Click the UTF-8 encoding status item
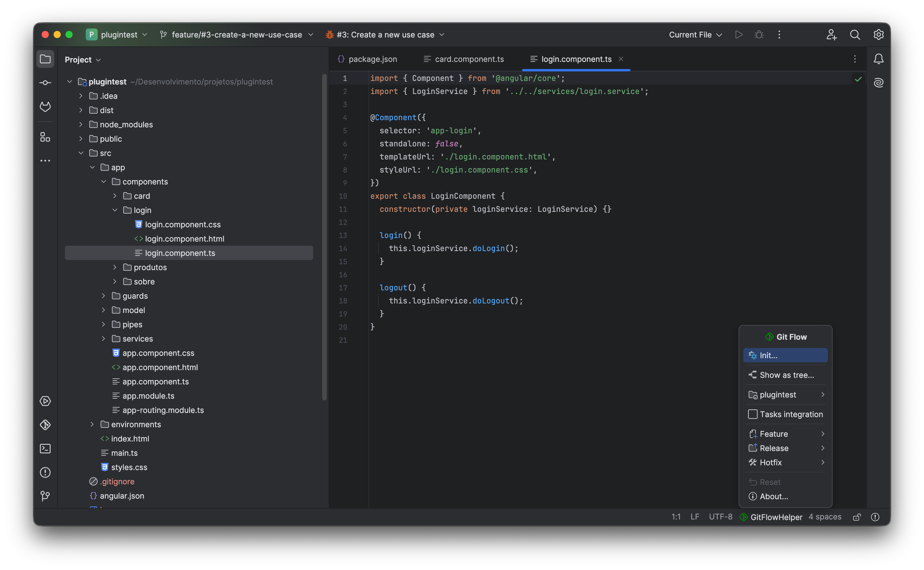The width and height of the screenshot is (924, 570). click(x=720, y=517)
